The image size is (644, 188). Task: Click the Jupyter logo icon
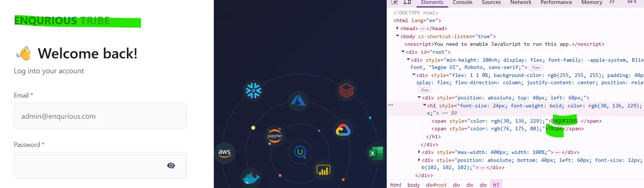point(274,136)
